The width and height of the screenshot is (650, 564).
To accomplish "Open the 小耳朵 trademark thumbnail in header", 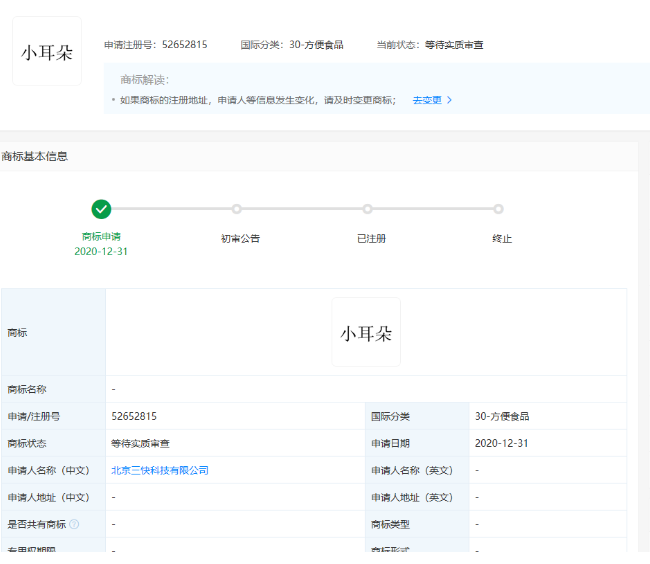I will tap(47, 51).
